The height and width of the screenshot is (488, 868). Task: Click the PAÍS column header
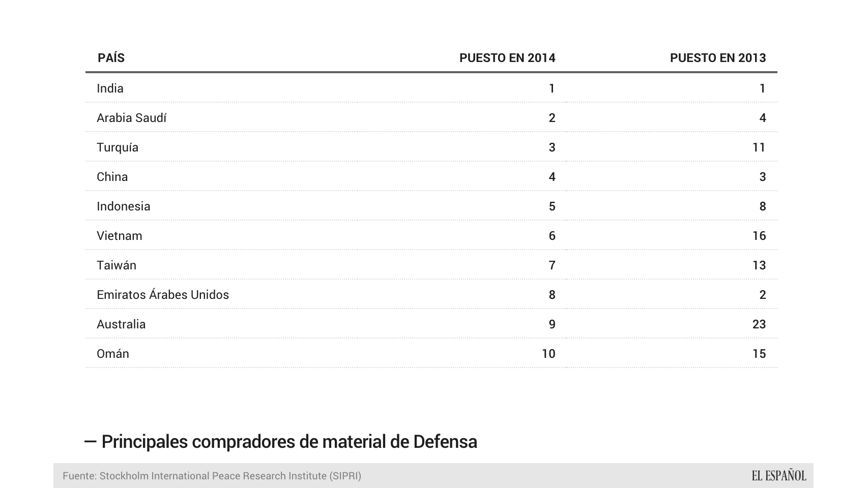pyautogui.click(x=111, y=58)
